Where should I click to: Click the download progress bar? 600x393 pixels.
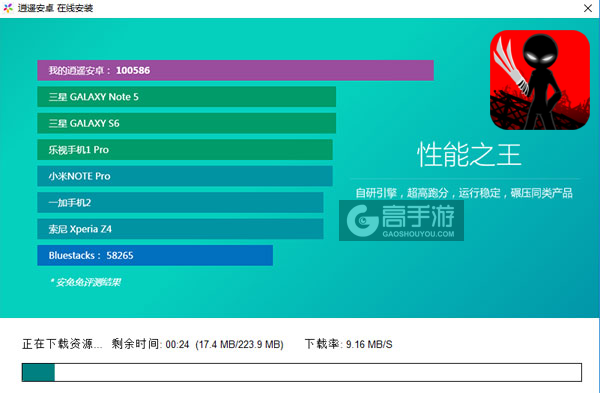[x=302, y=372]
